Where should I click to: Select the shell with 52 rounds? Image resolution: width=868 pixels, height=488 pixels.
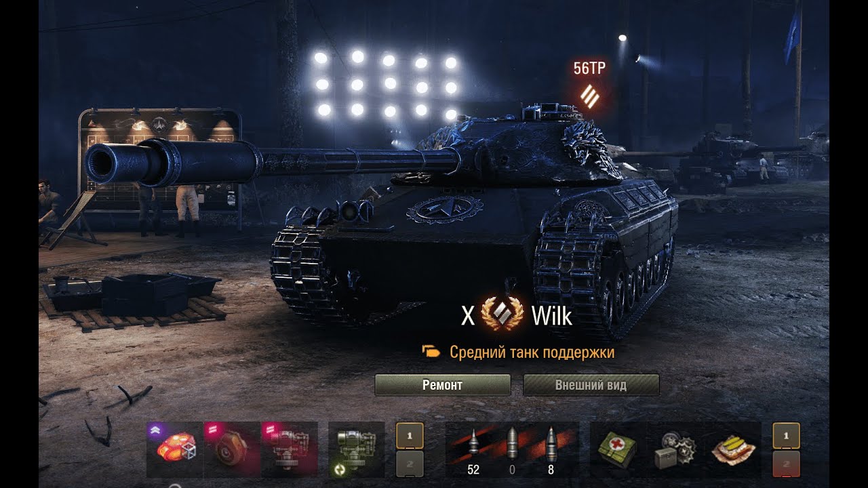click(473, 449)
